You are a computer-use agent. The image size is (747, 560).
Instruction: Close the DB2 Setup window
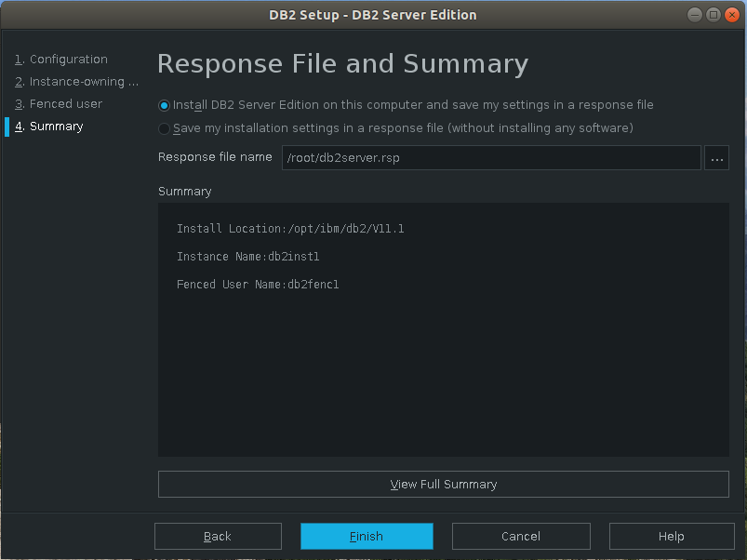pyautogui.click(x=732, y=14)
